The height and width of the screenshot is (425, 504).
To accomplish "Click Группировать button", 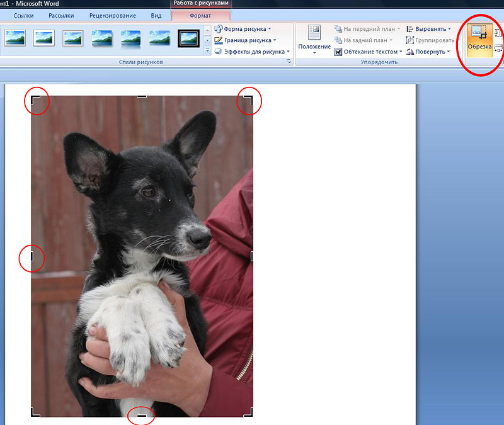I will pyautogui.click(x=430, y=40).
